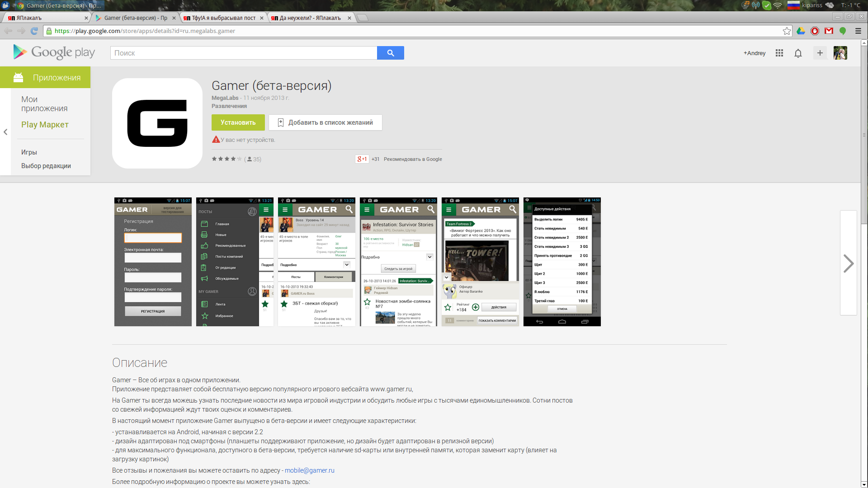Click the green shield checkmark tray icon
The width and height of the screenshot is (868, 488).
pyautogui.click(x=767, y=5)
